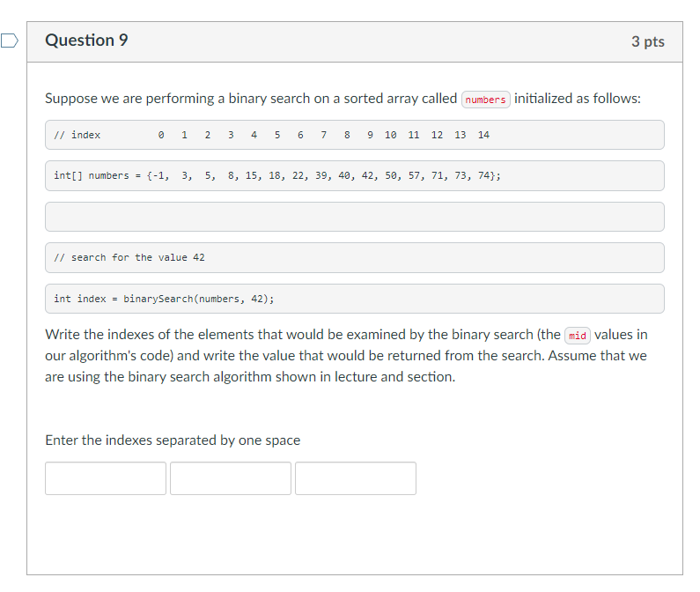Flag Question 9 using the flag icon
Screen dimensions: 700x592
point(10,41)
